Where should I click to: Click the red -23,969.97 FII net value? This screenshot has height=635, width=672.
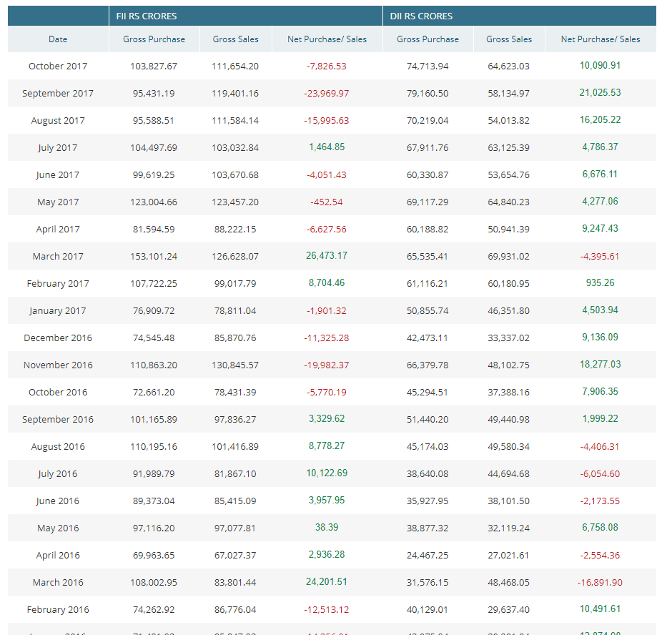coord(327,93)
